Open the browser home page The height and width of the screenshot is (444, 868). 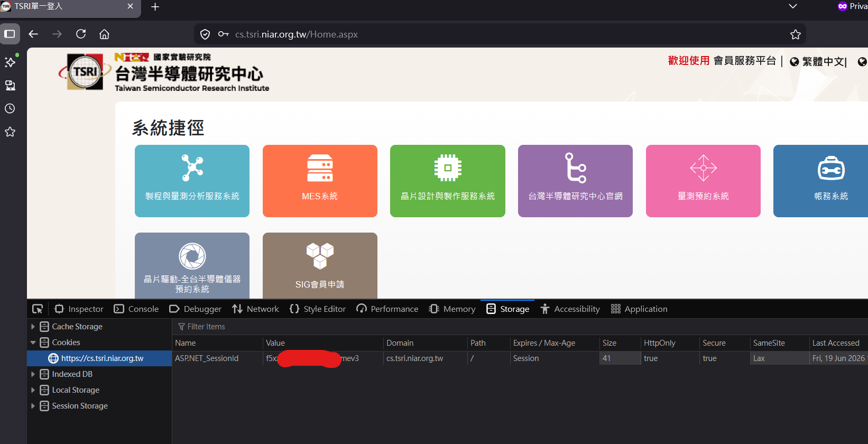point(104,34)
